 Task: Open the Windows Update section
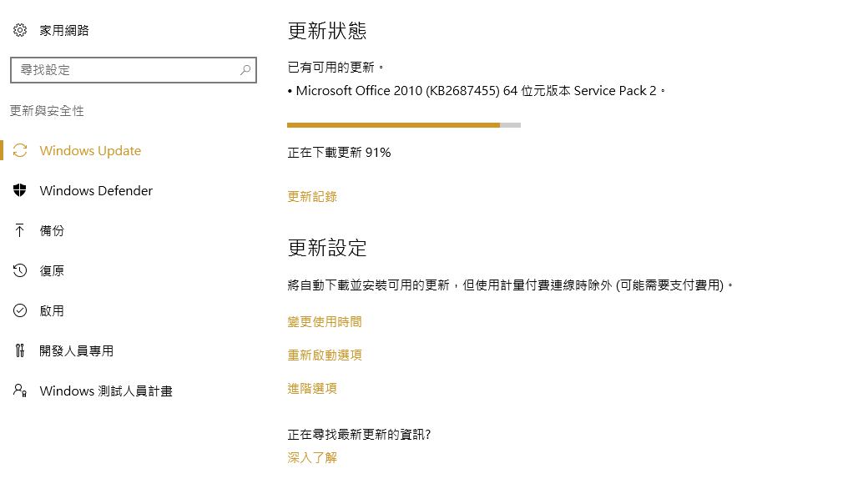click(x=90, y=151)
